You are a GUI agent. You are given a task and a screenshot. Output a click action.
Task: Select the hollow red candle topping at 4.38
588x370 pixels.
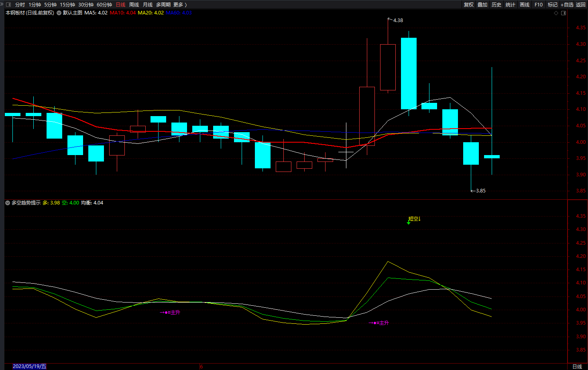[388, 67]
